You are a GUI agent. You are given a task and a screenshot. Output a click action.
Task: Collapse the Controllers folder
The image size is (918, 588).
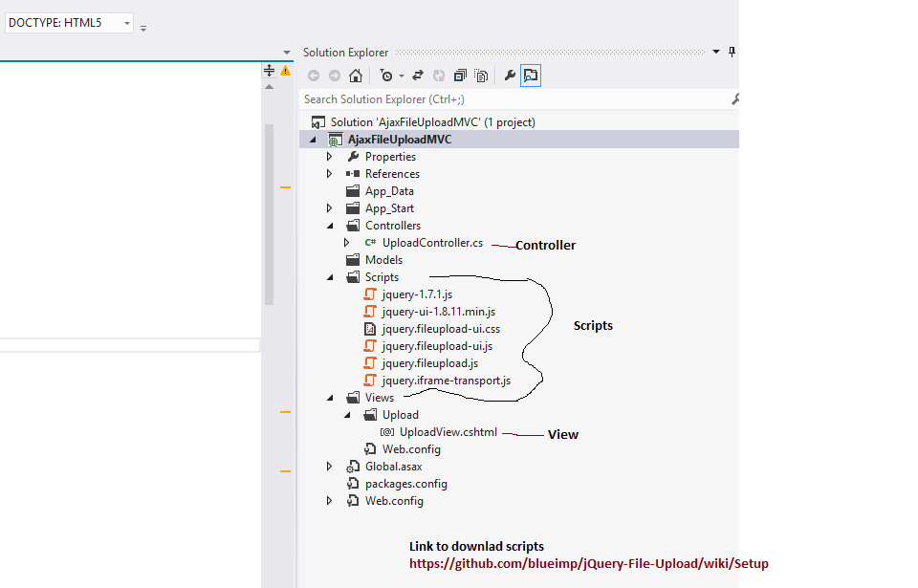(x=330, y=226)
